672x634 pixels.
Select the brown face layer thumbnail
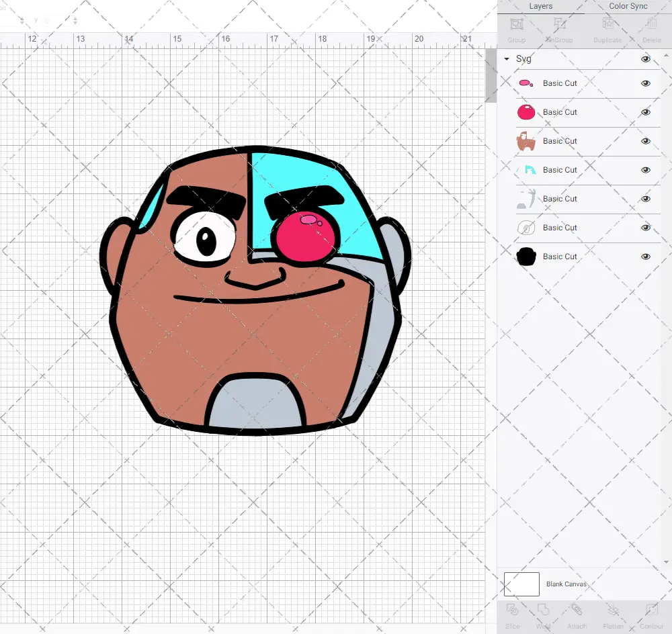[x=526, y=141]
